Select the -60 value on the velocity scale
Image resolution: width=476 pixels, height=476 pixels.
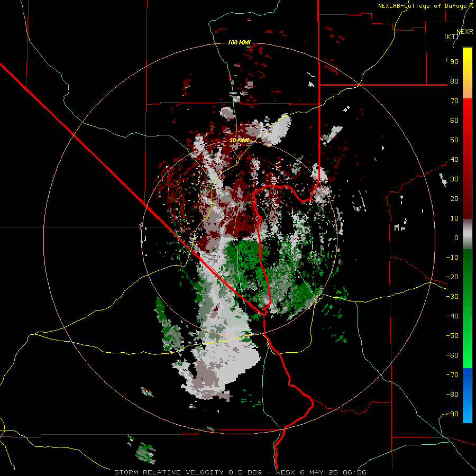point(452,355)
